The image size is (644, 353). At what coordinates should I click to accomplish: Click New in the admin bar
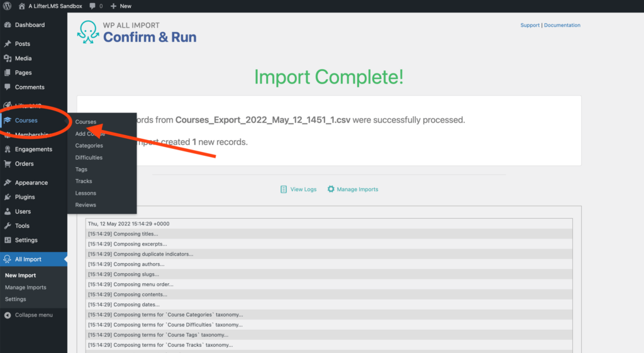pos(126,6)
